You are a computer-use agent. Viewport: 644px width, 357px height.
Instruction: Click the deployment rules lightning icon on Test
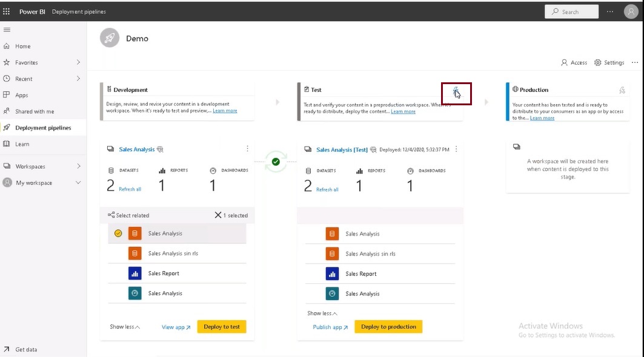point(456,91)
